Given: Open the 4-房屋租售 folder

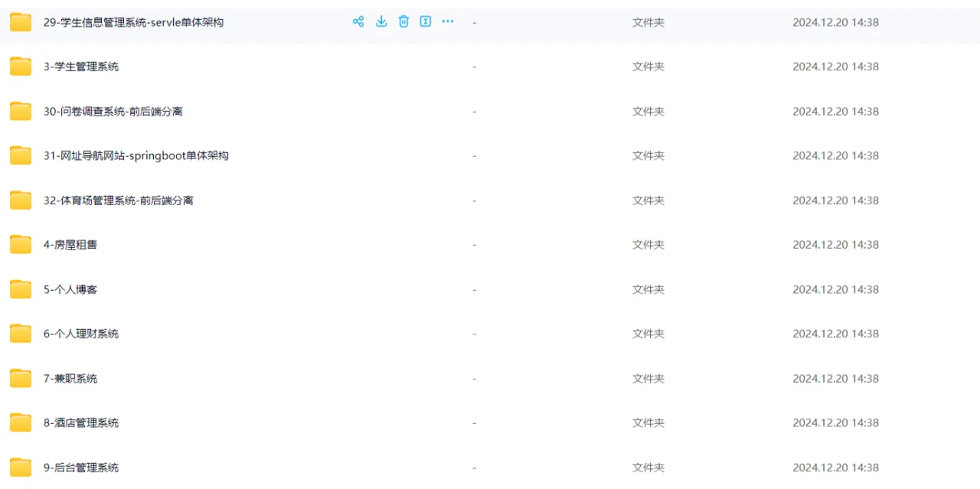Looking at the screenshot, I should click(67, 244).
